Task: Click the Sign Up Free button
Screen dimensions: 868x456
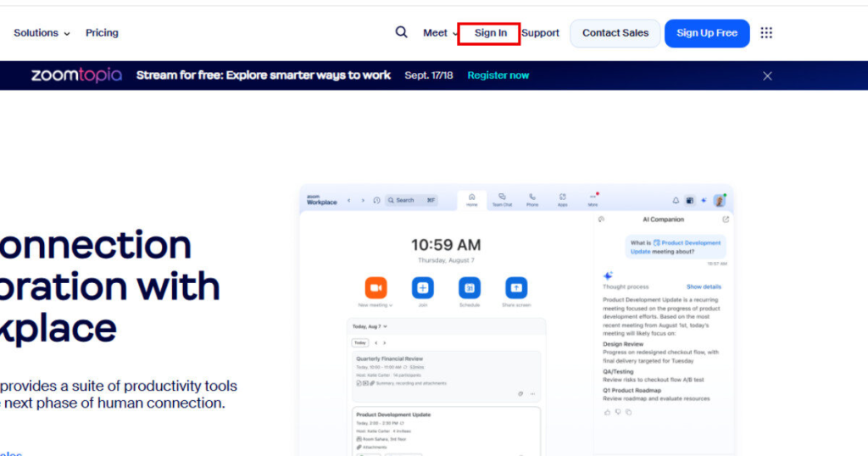Action: click(x=707, y=33)
